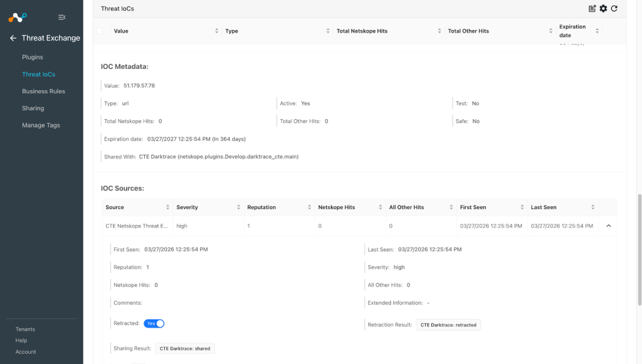Image resolution: width=642 pixels, height=364 pixels.
Task: Sort IOC Sources by First Seen
Action: (522, 207)
